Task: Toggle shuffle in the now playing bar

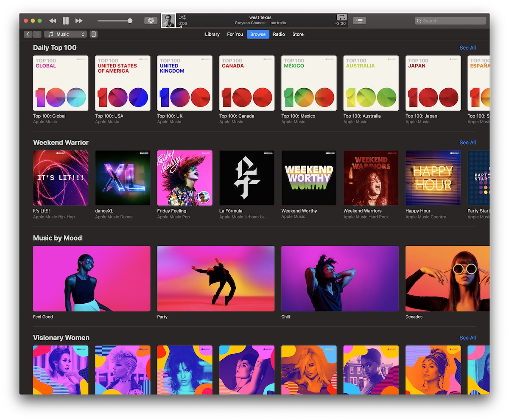Action: click(182, 17)
